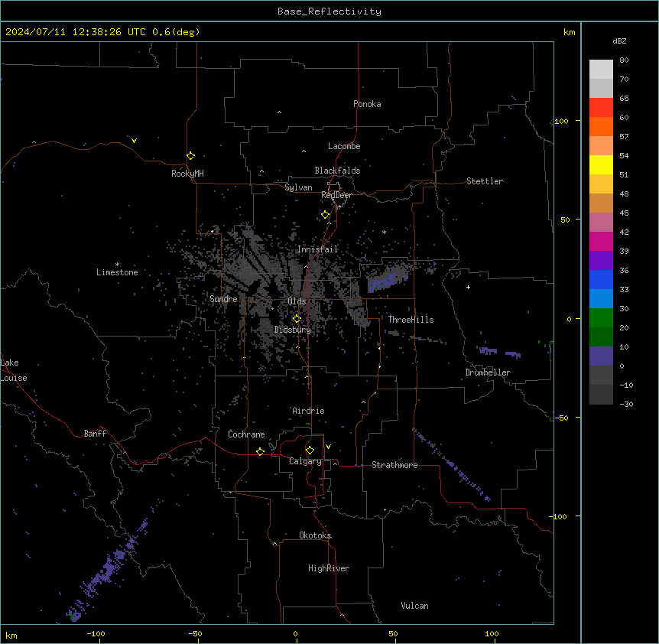Select the Strathmore label
The height and width of the screenshot is (644, 659).
[x=394, y=465]
